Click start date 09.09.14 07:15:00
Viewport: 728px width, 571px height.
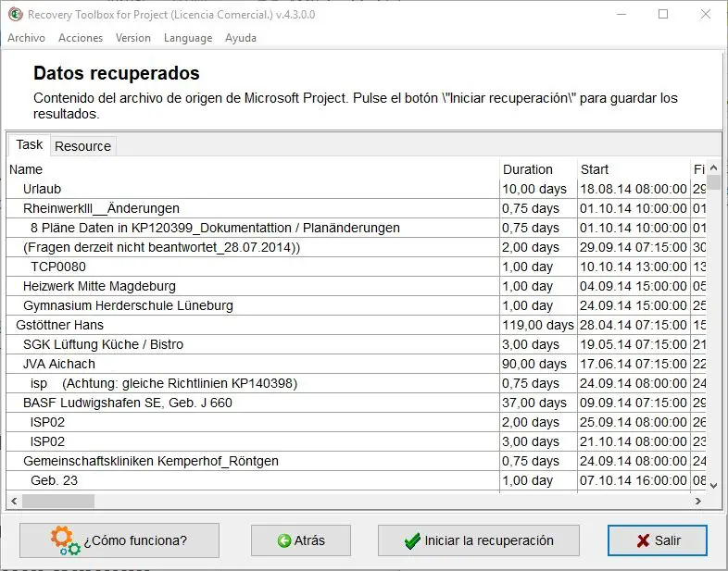tap(634, 403)
